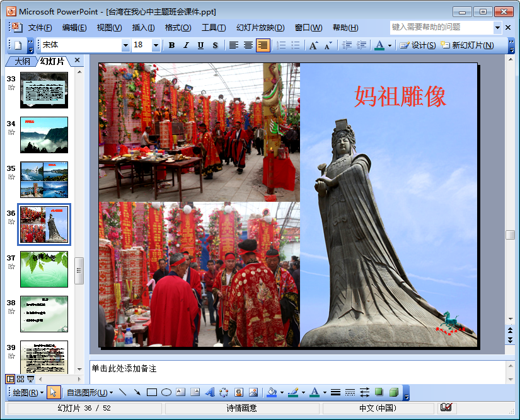Select the Rectangle tool
The image size is (520, 420).
pyautogui.click(x=151, y=392)
